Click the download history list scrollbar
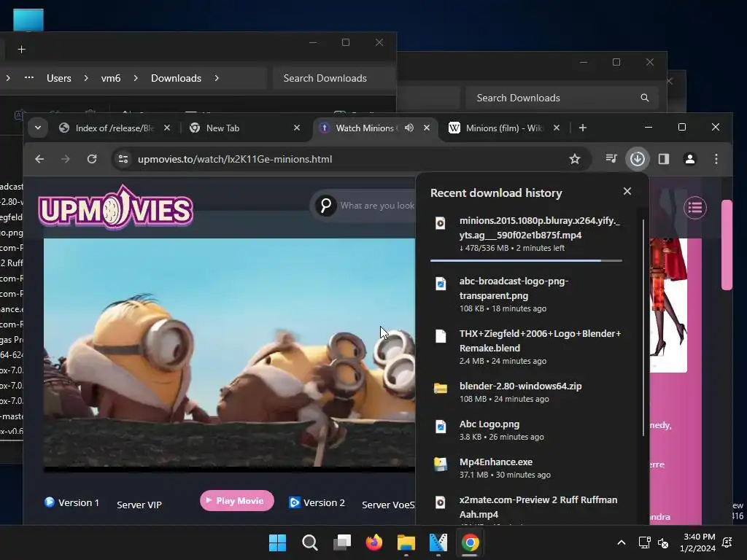 pyautogui.click(x=643, y=327)
